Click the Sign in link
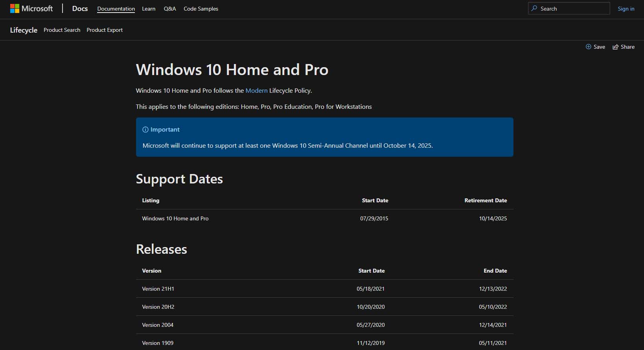Screen dimensions: 644x350 point(626,9)
